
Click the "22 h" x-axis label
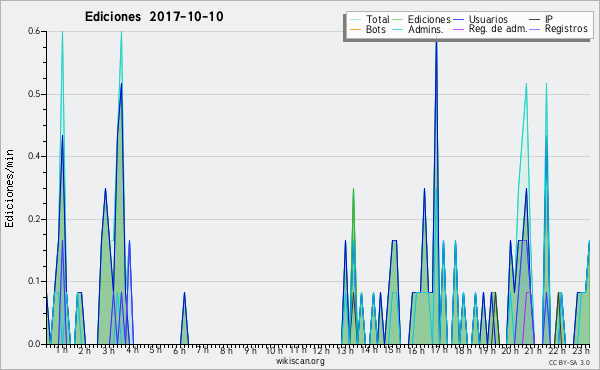(x=557, y=350)
